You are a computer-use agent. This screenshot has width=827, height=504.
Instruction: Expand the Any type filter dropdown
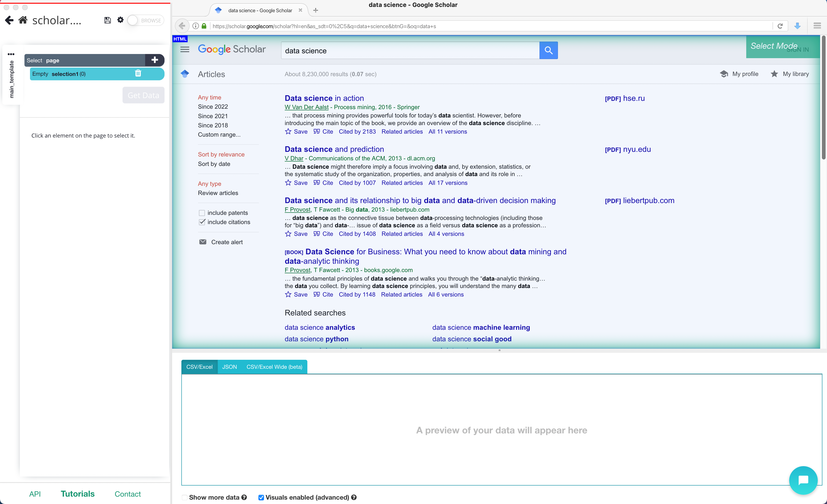point(210,184)
